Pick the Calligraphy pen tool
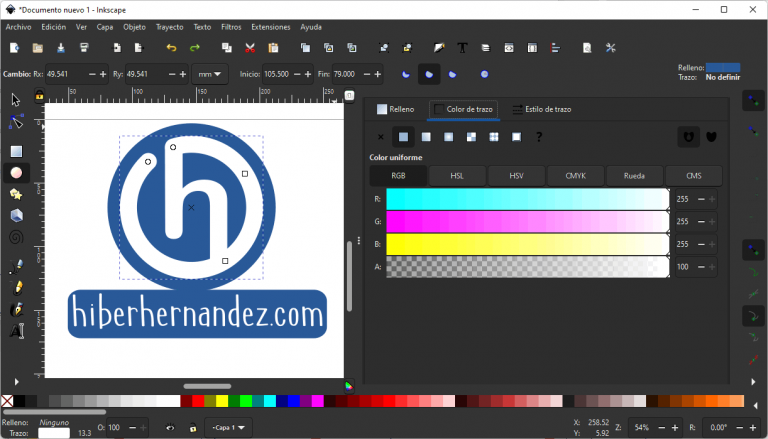Screen dimensions: 768x439 coord(16,310)
